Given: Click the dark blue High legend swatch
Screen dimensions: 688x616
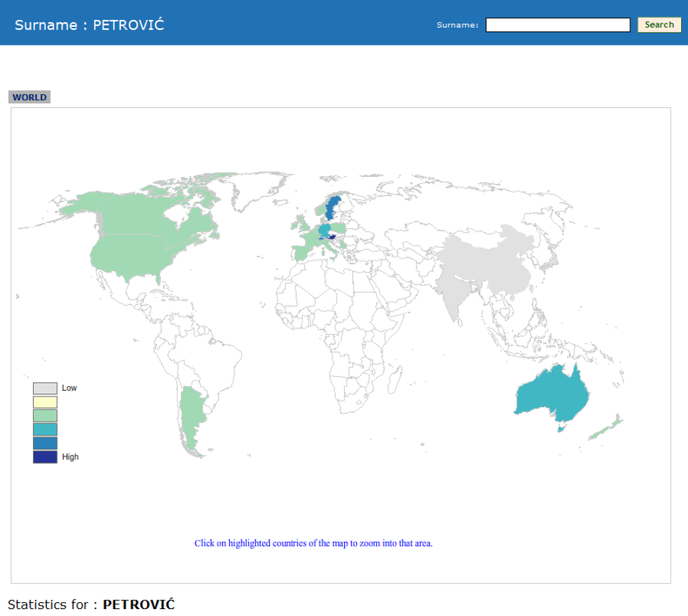Looking at the screenshot, I should 45,456.
